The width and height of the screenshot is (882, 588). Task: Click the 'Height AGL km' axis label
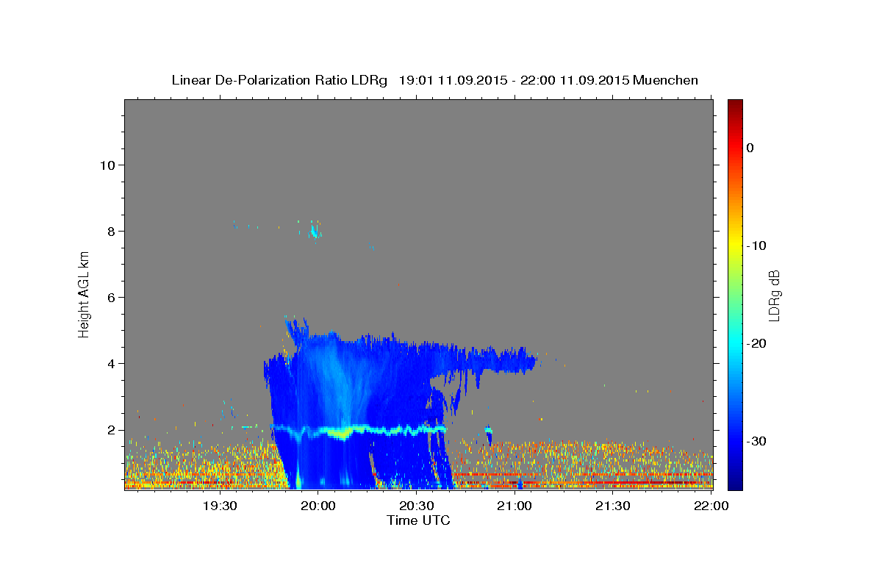85,294
